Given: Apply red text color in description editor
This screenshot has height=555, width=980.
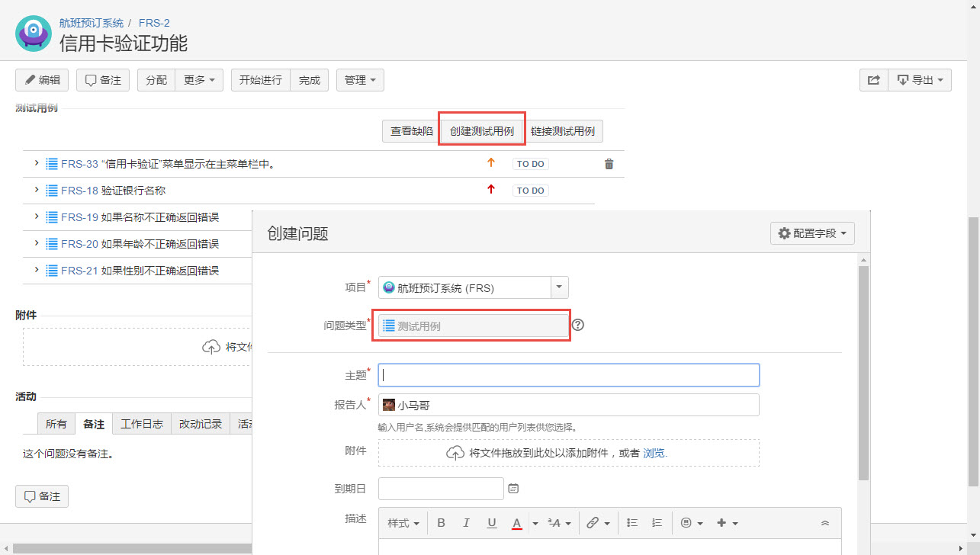Looking at the screenshot, I should 516,523.
